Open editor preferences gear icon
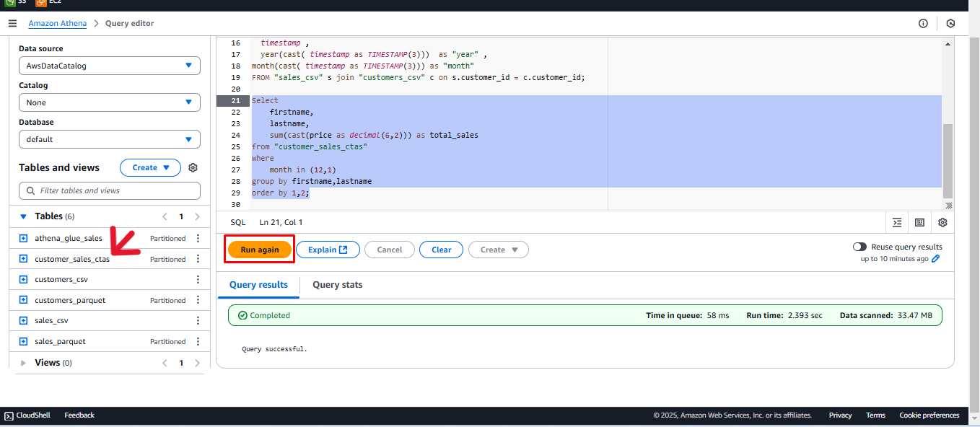 tap(942, 222)
